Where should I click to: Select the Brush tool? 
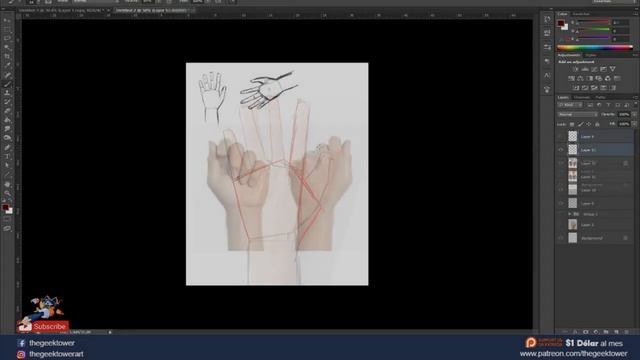tap(7, 84)
